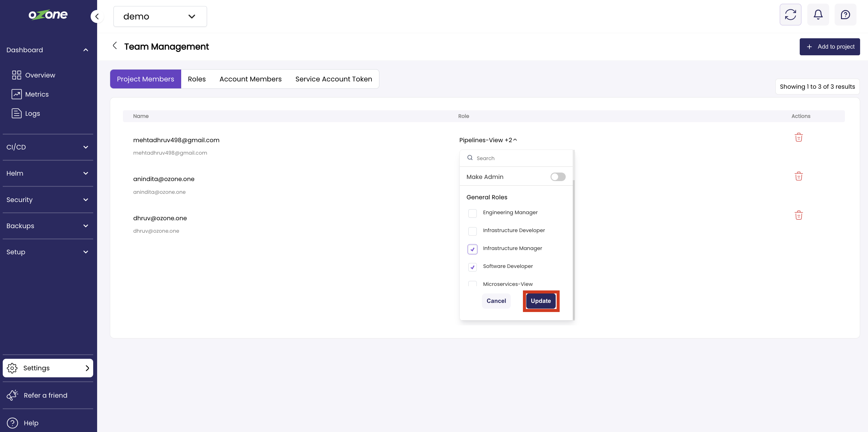
Task: Check the Engineering Manager role
Action: [473, 213]
